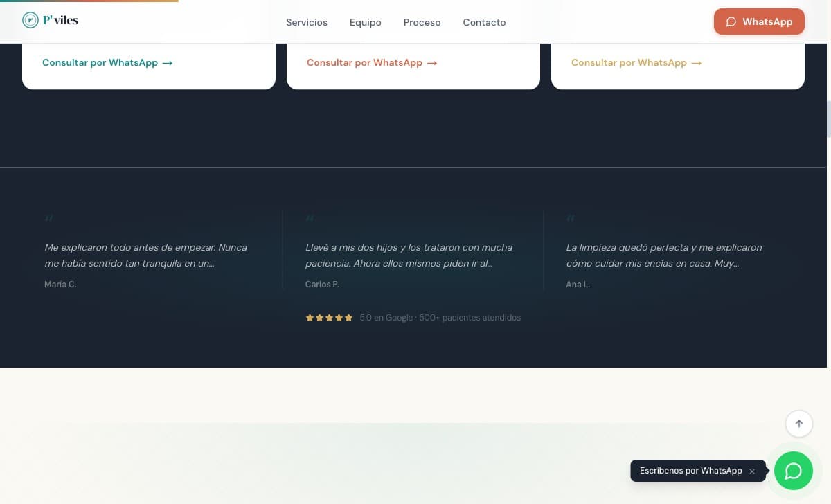Select the Servicios menu item

point(306,22)
